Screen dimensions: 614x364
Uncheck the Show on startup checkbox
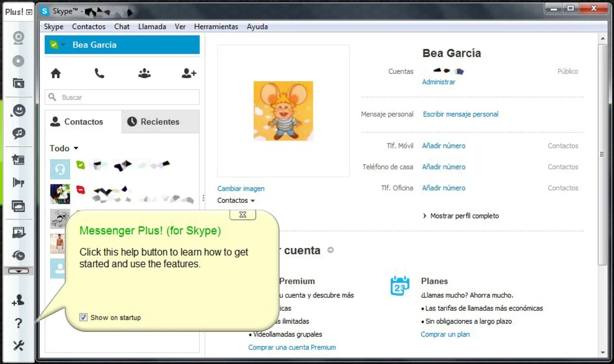(83, 317)
